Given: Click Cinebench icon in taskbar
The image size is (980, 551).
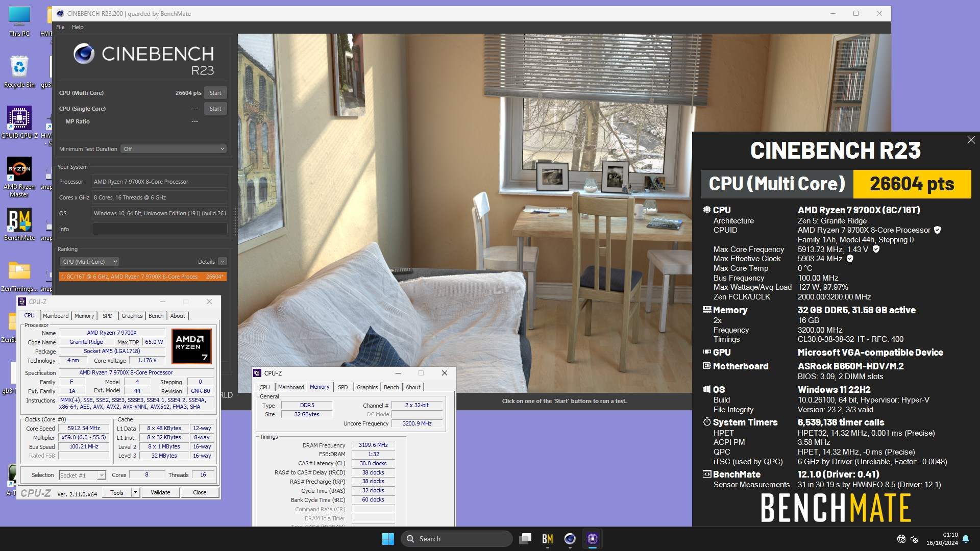Looking at the screenshot, I should tap(570, 539).
